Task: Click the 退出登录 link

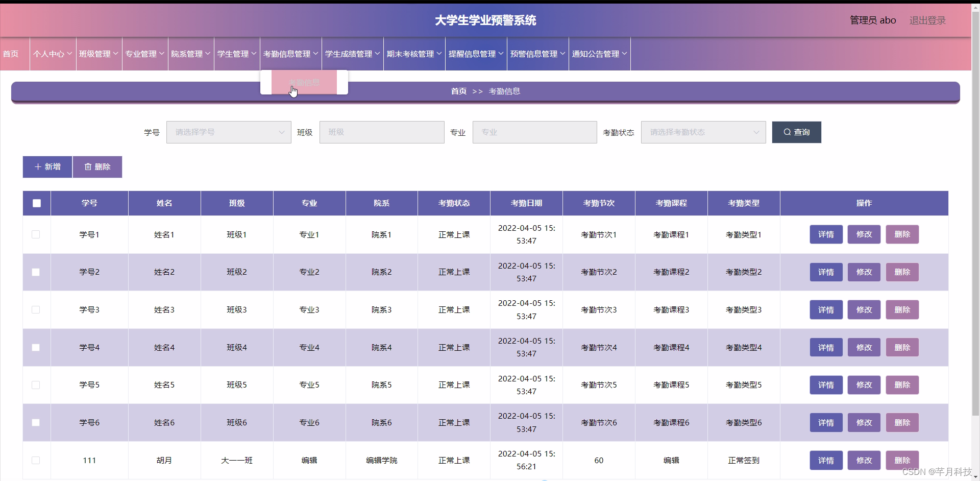Action: 927,20
